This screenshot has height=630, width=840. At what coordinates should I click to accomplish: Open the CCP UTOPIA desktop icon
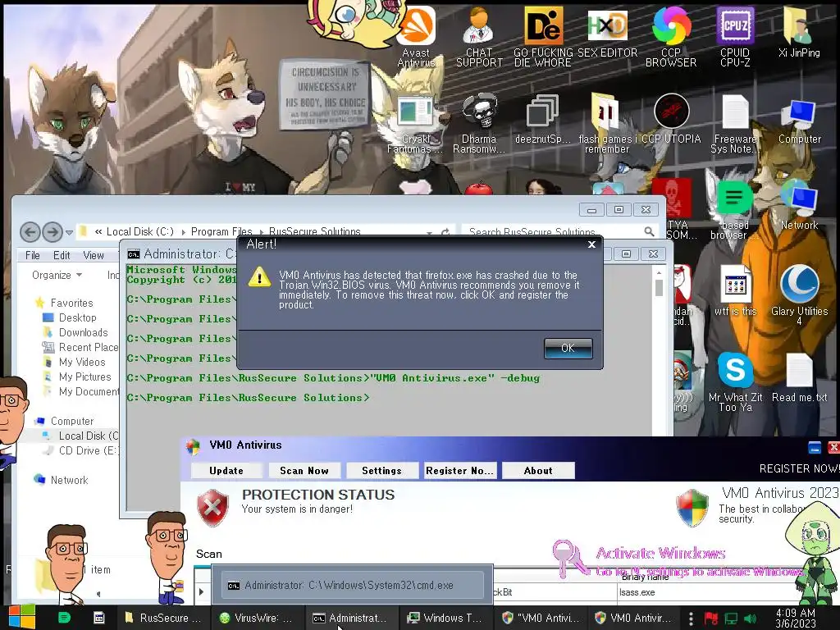(x=671, y=119)
